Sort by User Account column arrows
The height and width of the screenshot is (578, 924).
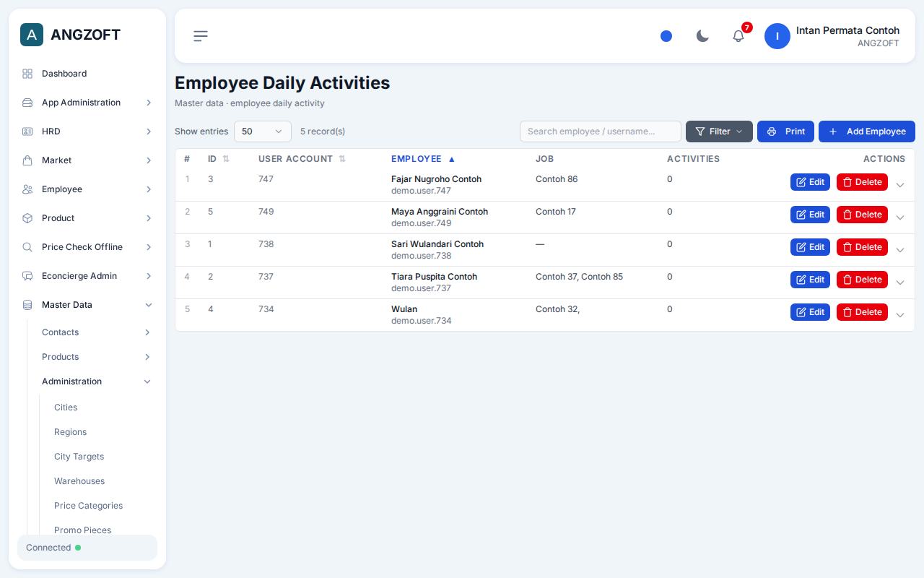point(342,159)
